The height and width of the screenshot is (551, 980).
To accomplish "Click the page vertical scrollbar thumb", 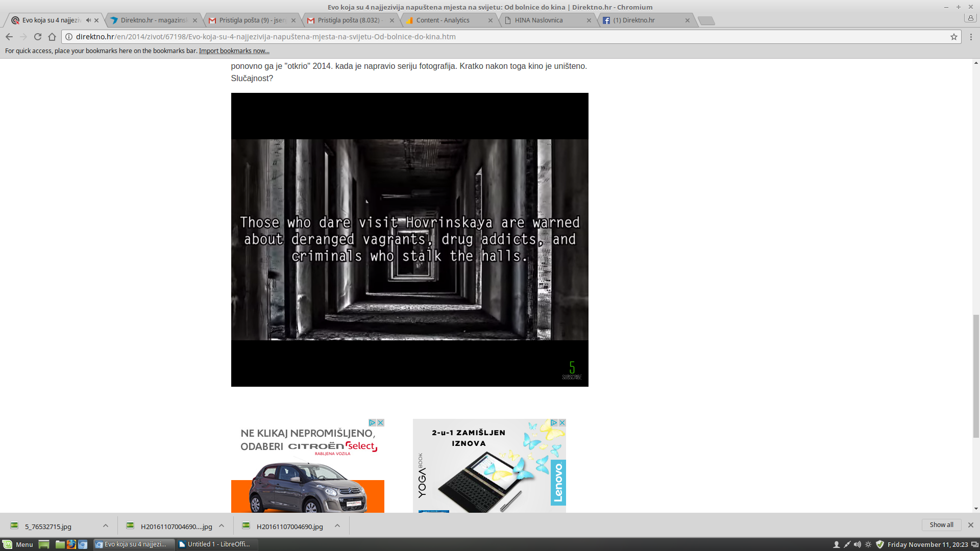I will pos(976,375).
